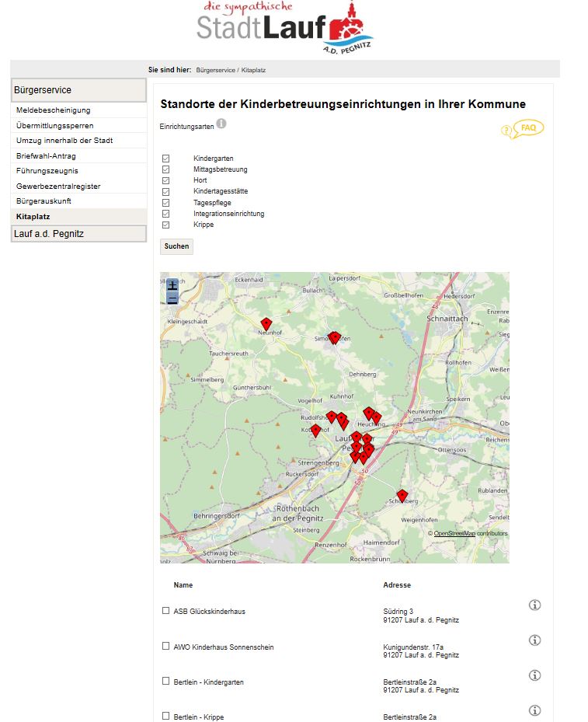The image size is (588, 722).
Task: Click the info icon beside Einrichtungsarten
Action: point(221,124)
